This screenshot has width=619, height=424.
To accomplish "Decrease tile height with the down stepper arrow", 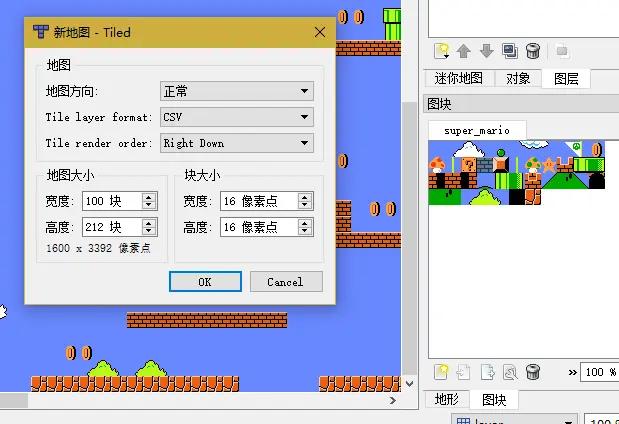I will (x=304, y=231).
